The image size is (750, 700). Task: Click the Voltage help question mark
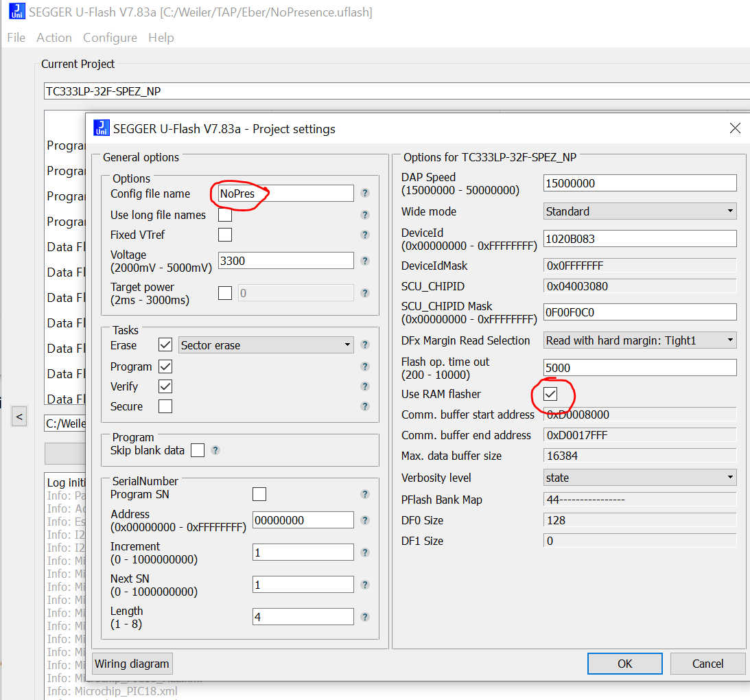pyautogui.click(x=365, y=261)
